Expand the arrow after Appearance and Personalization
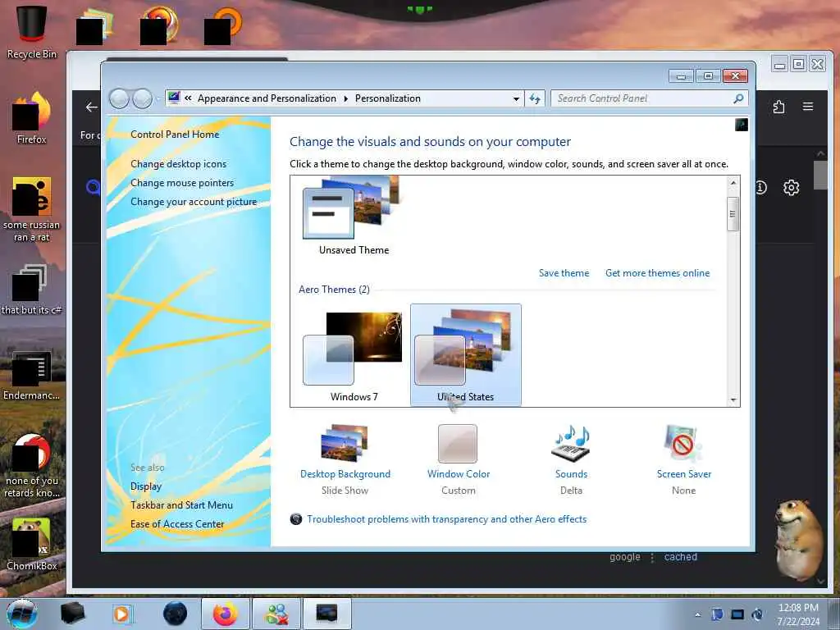 [x=345, y=98]
